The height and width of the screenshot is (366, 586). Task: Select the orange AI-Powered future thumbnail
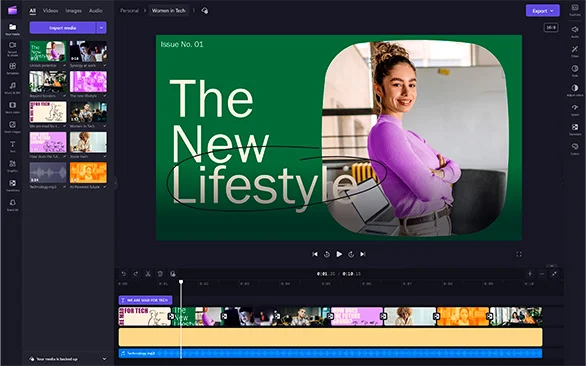[x=88, y=173]
